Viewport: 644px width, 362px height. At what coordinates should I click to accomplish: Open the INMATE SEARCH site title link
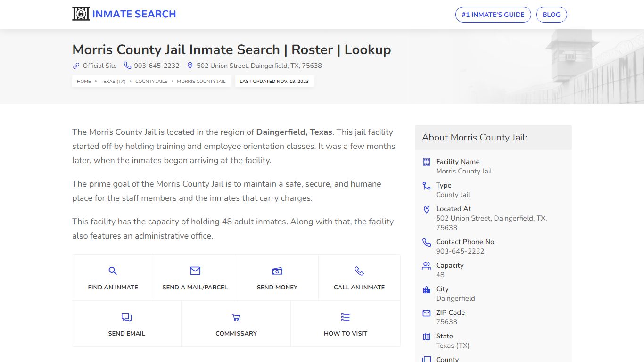(134, 14)
